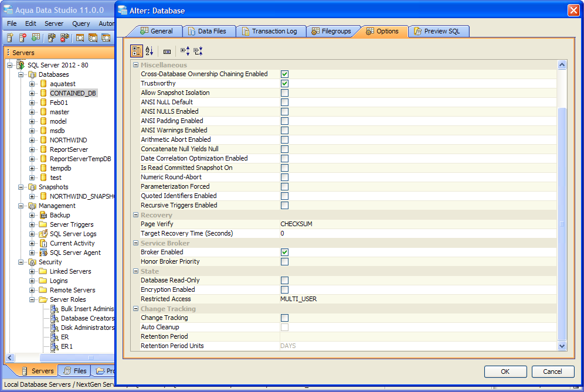Viewport: 584px width, 392px height.
Task: Click the Page Verify CHECKSUM value
Action: pos(297,224)
